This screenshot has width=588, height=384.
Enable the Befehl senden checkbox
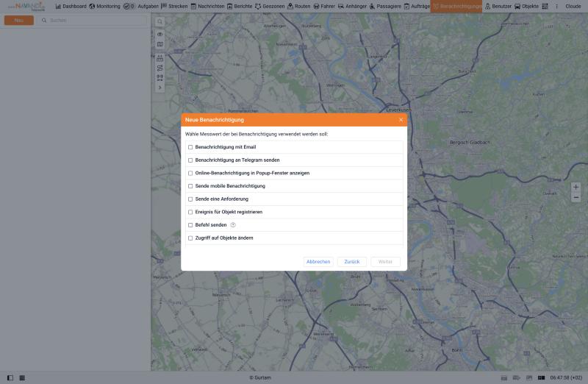pyautogui.click(x=190, y=225)
